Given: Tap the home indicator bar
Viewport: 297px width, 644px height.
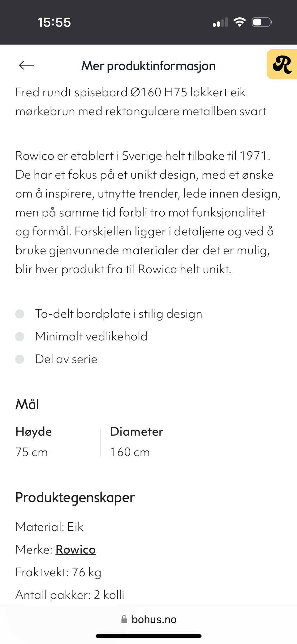Looking at the screenshot, I should 148,636.
